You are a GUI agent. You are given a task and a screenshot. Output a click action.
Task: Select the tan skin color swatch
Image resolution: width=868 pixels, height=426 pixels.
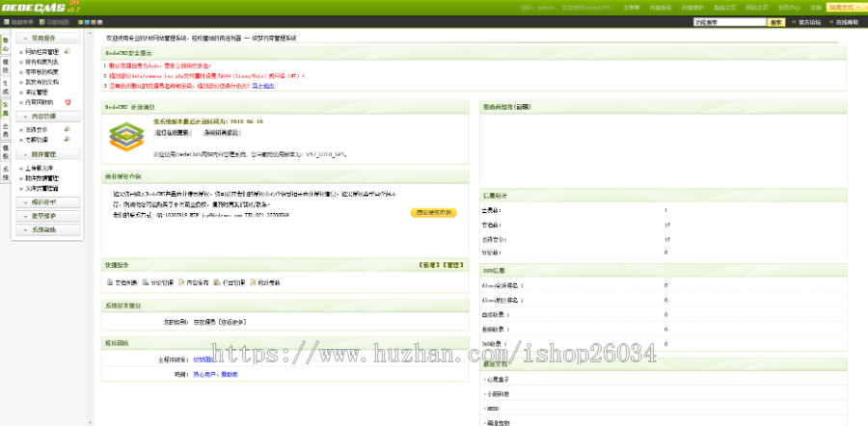pos(94,22)
